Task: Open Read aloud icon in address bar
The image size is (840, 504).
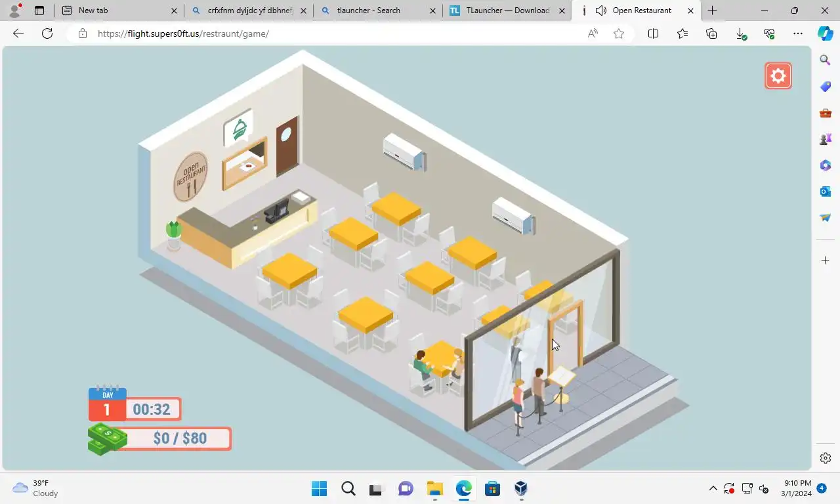Action: tap(593, 33)
